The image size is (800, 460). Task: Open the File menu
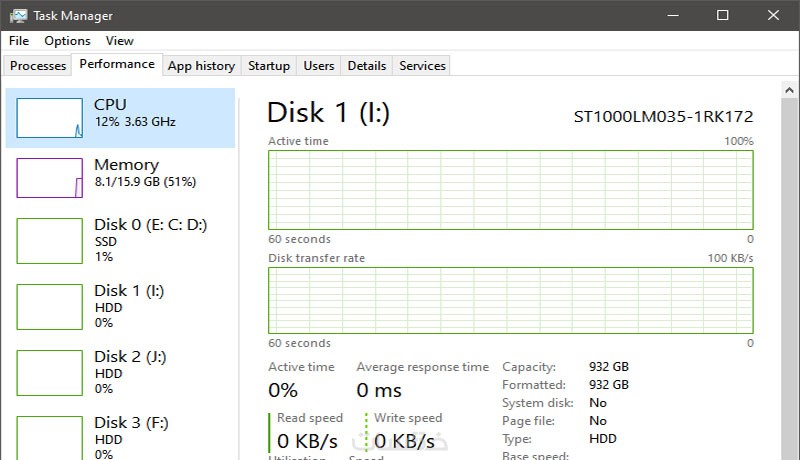(19, 41)
